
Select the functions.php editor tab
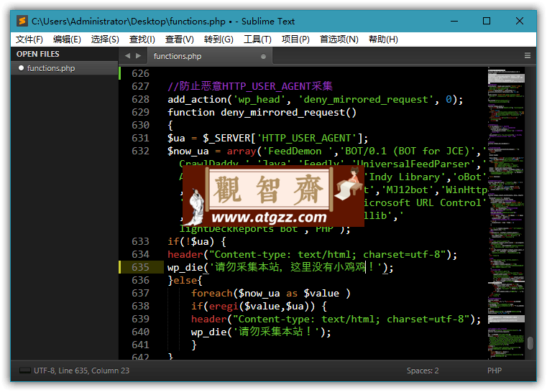209,56
